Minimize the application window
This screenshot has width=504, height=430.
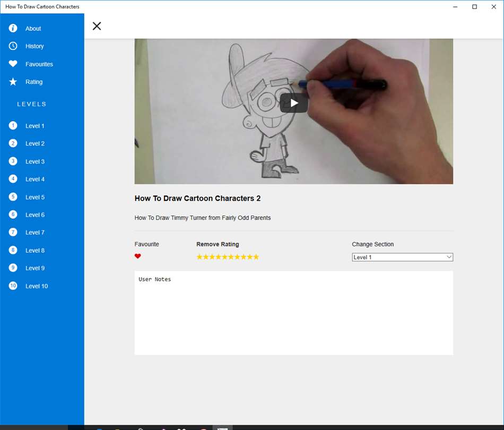tap(455, 7)
